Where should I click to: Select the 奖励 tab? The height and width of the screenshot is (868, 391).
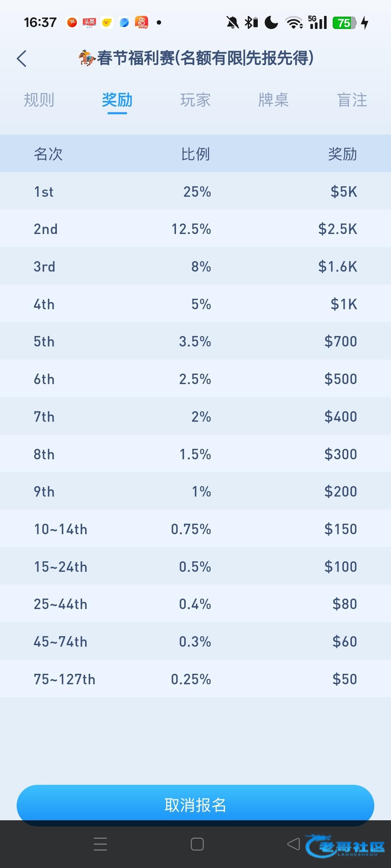click(x=117, y=100)
